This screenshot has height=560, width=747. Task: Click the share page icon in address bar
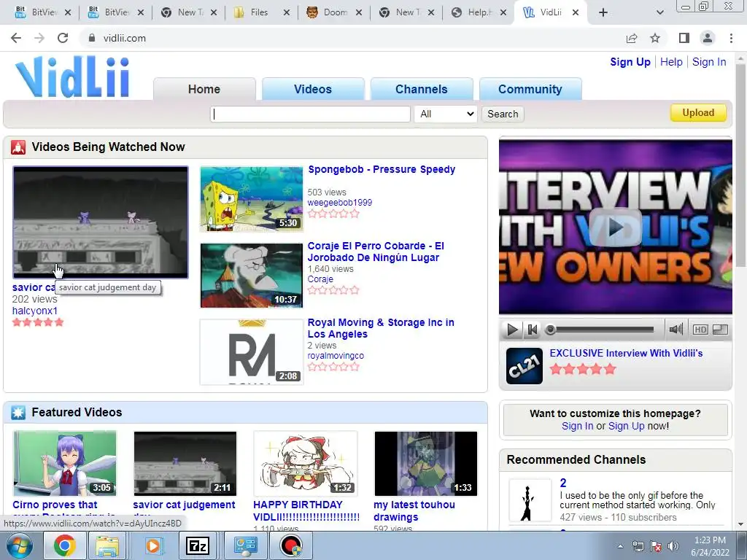pyautogui.click(x=632, y=38)
